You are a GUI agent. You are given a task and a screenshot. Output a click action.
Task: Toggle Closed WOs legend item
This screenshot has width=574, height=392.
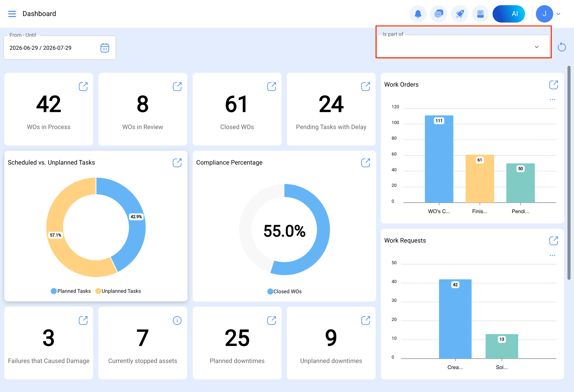point(284,292)
